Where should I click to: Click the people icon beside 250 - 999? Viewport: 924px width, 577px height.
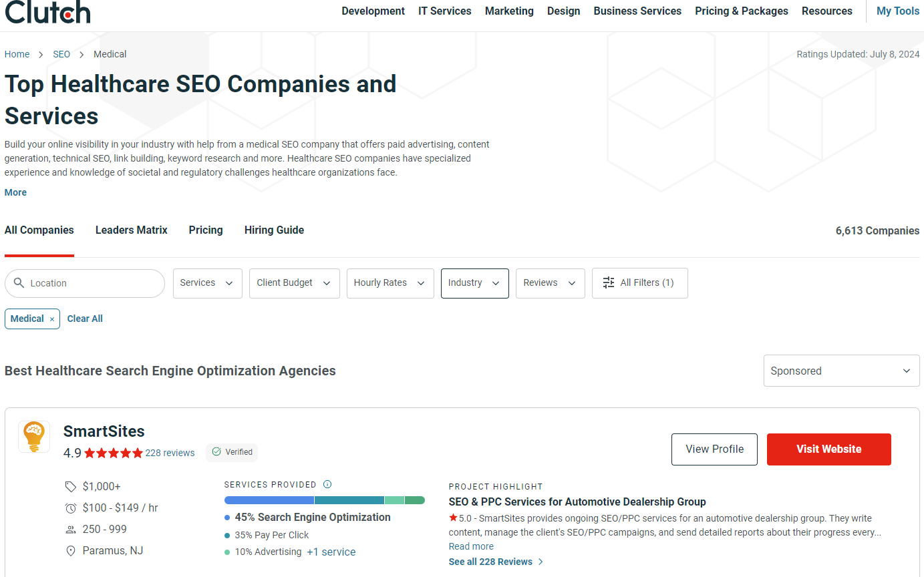point(71,530)
